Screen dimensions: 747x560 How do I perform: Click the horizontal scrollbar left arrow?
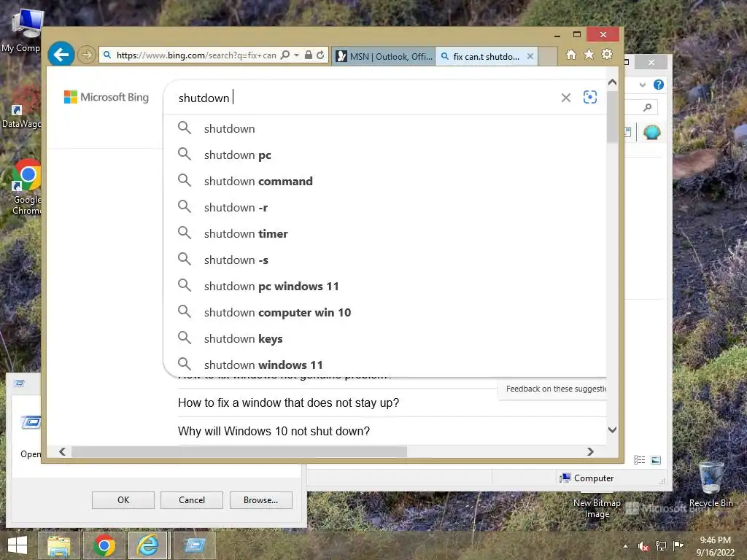(x=63, y=451)
